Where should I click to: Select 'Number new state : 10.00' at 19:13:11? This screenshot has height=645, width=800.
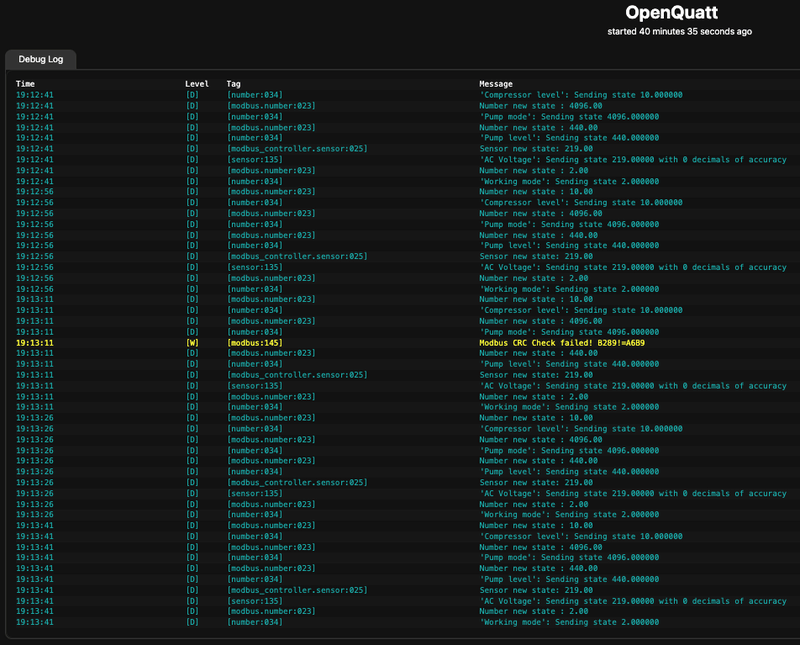coord(536,300)
